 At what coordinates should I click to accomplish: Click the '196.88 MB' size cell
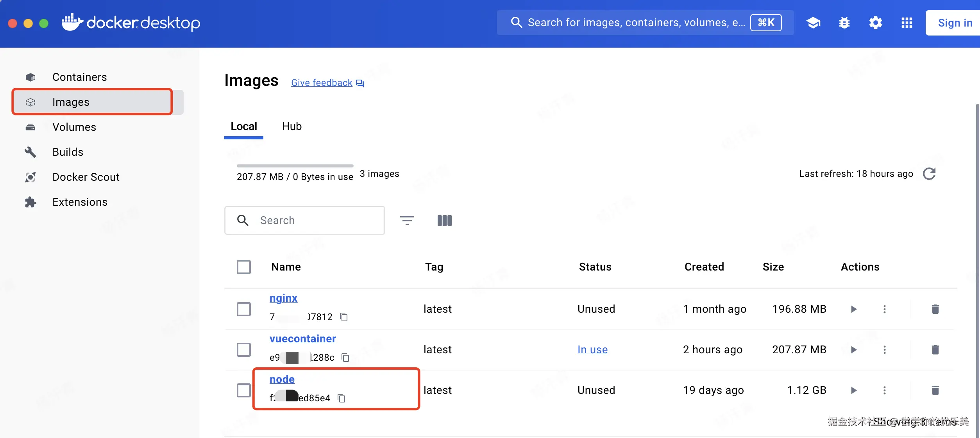pos(799,309)
